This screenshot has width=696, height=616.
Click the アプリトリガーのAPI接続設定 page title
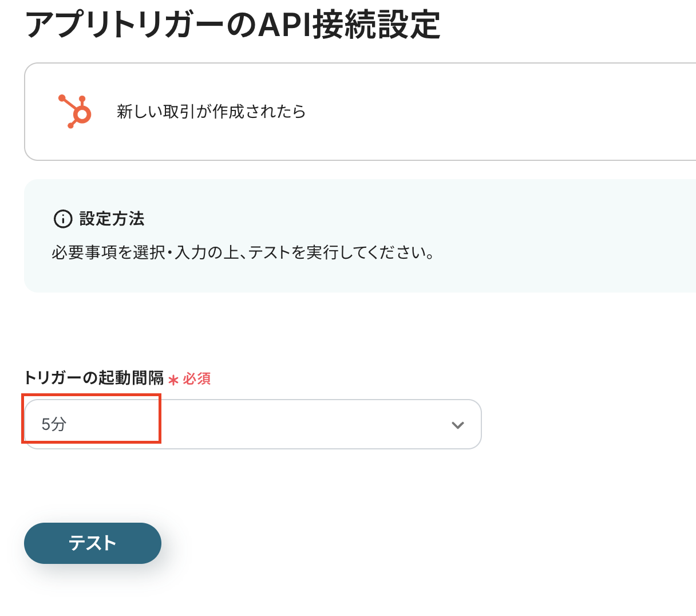point(232,25)
